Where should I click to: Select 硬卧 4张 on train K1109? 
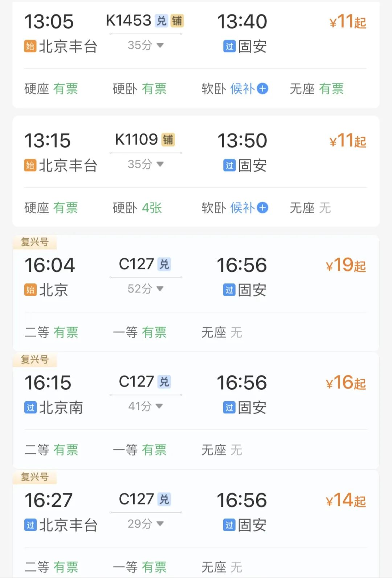coord(137,208)
